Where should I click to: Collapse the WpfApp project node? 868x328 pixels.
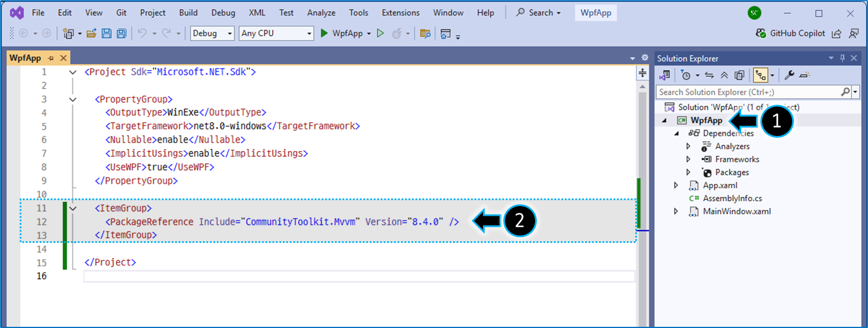[664, 121]
